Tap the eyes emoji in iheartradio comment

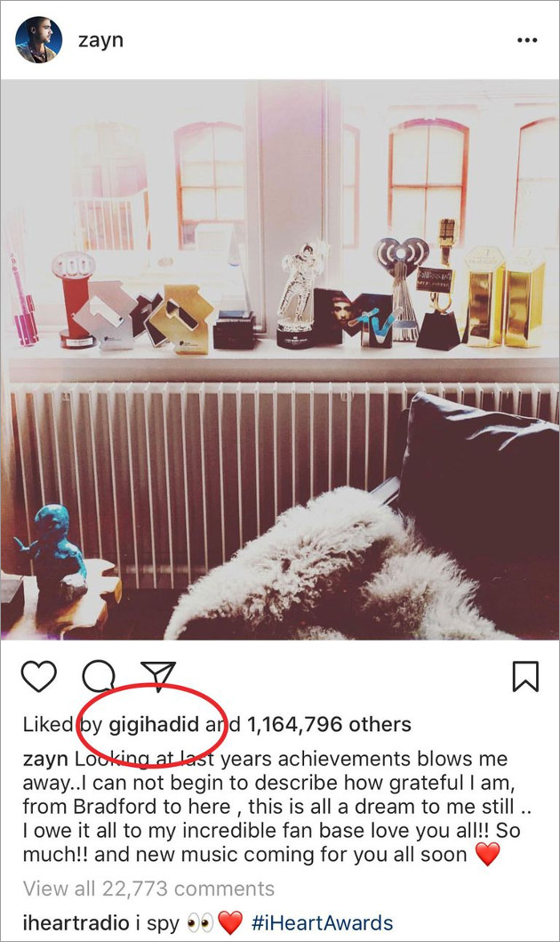[x=200, y=922]
